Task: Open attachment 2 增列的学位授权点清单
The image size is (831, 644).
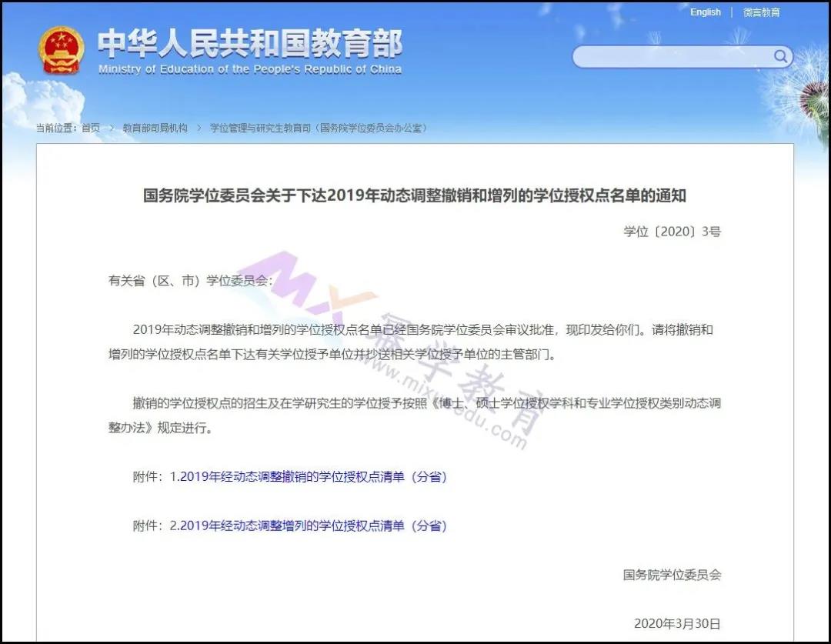Action: pos(309,526)
